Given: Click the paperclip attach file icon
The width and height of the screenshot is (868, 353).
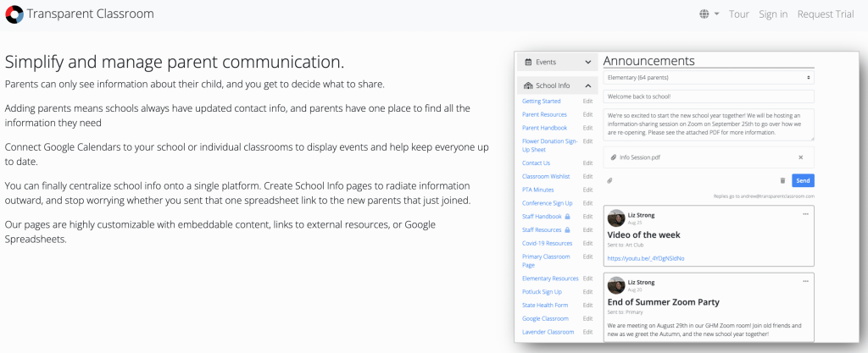Looking at the screenshot, I should [609, 180].
